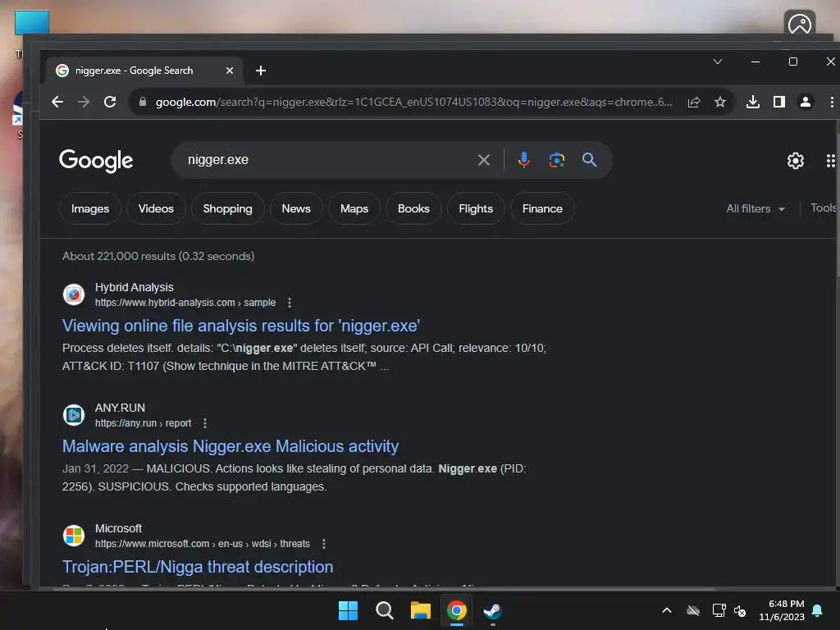Open Steam from the taskbar
Screen dimensions: 840x630
point(492,610)
